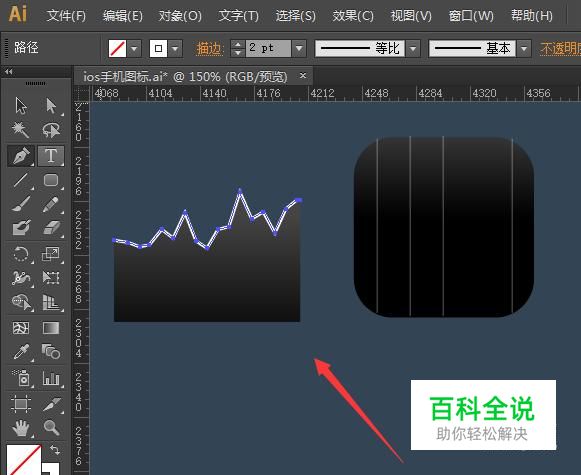The width and height of the screenshot is (581, 475).
Task: Select the Shape Builder tool
Action: (x=21, y=302)
